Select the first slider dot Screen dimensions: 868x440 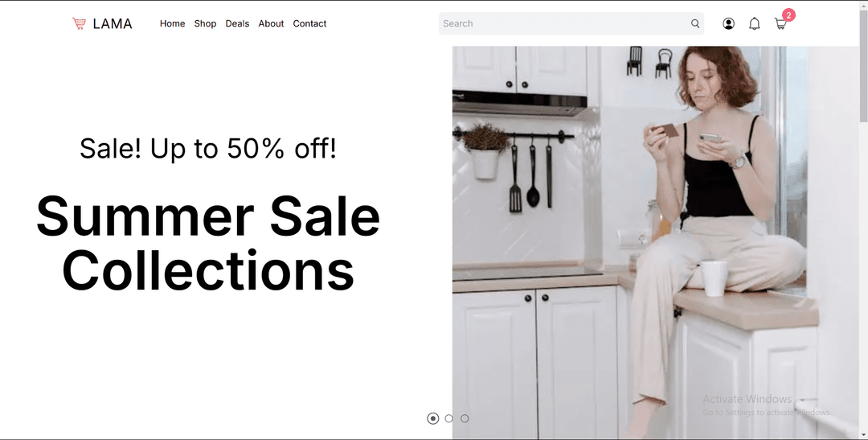(433, 418)
